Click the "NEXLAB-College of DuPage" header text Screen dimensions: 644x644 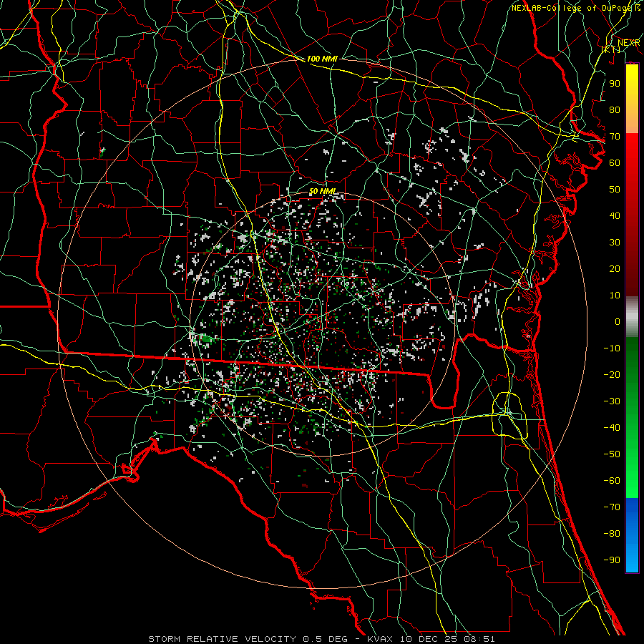click(x=572, y=8)
